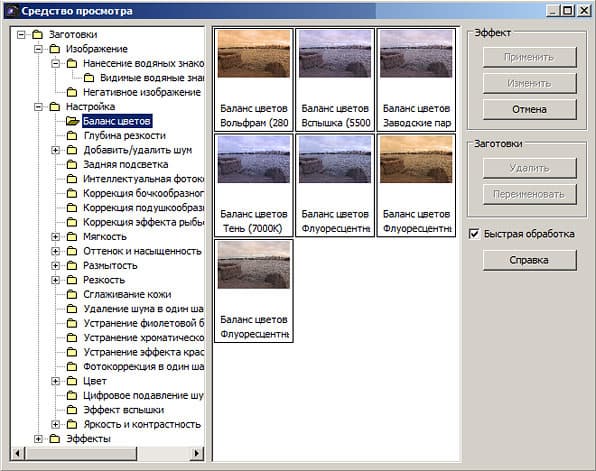Click the Отмена button
This screenshot has height=471, width=596.
pos(529,109)
